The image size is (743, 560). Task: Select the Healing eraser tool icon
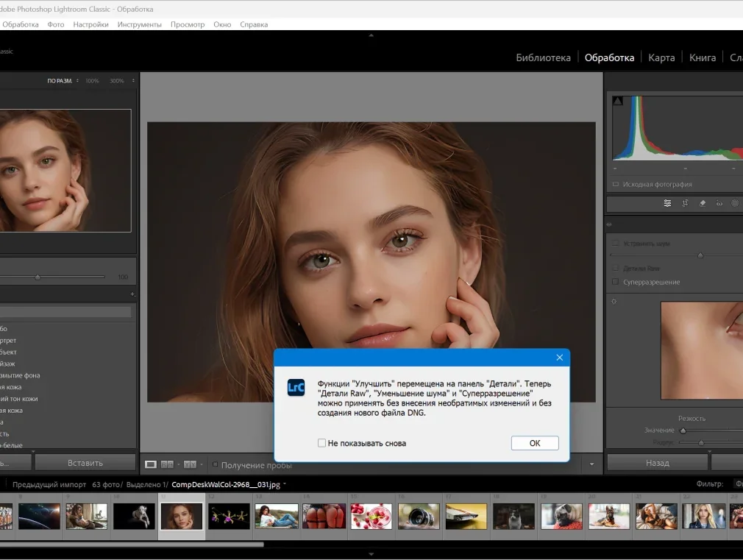click(x=702, y=204)
